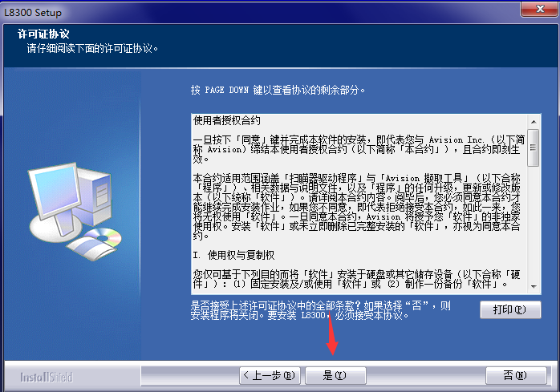Viewport: 560px width, 392px height.
Task: Click the 许可证协议 header title
Action: point(43,34)
